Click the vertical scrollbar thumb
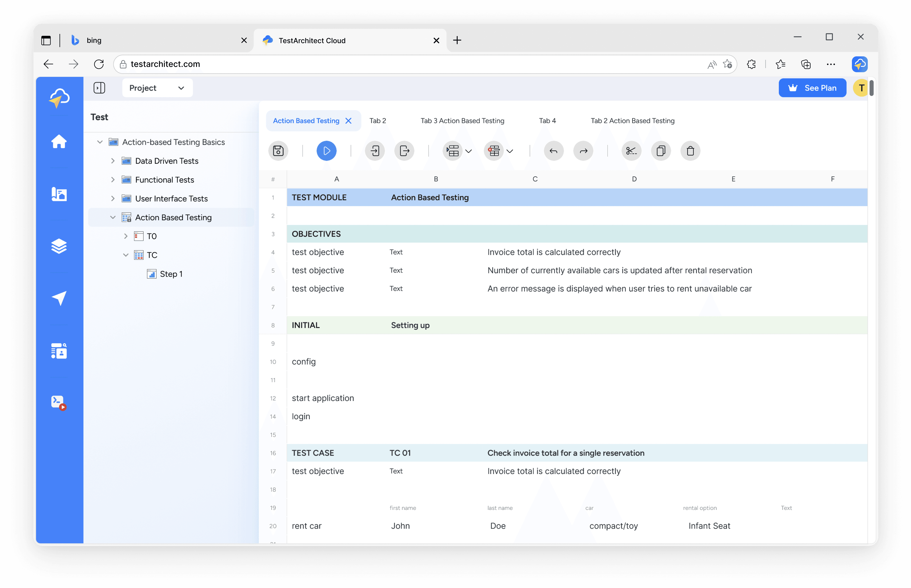This screenshot has height=588, width=911. pyautogui.click(x=871, y=88)
